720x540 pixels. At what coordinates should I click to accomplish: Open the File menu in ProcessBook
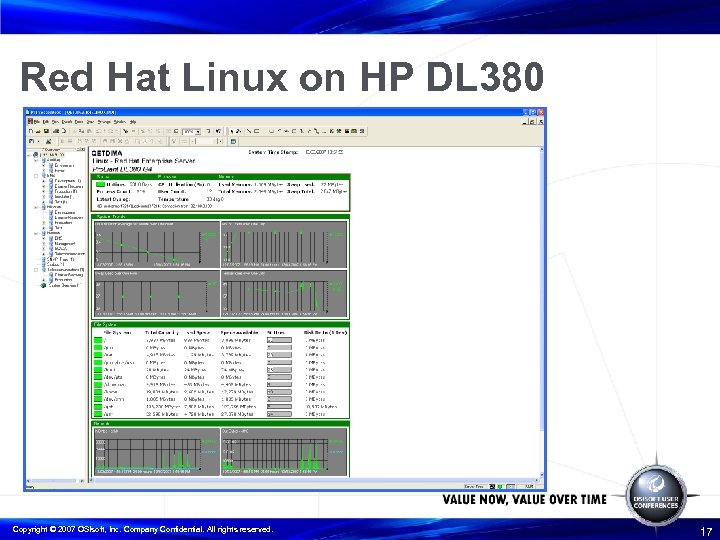point(37,122)
